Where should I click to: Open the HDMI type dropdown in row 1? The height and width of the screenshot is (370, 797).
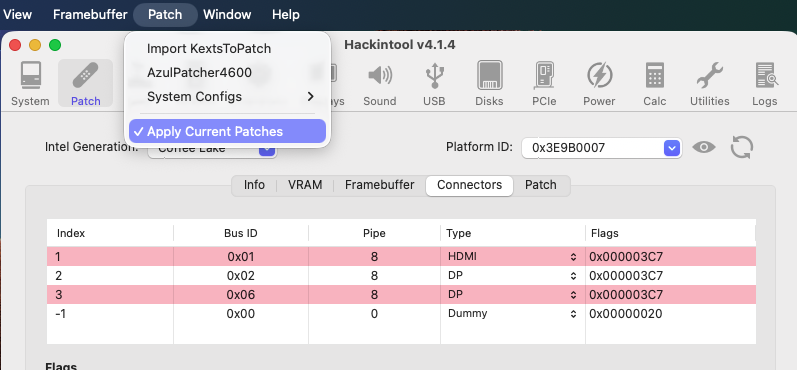pos(512,257)
